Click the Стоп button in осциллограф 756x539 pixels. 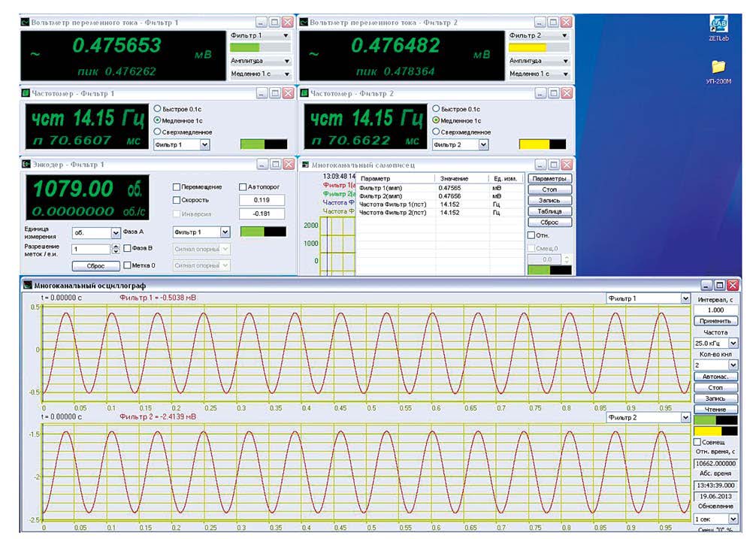(715, 388)
